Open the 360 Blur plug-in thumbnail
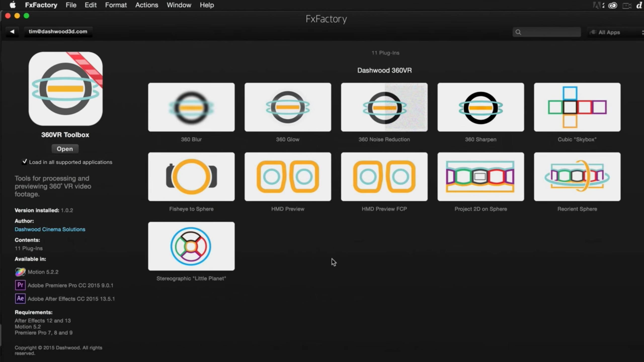644x362 pixels. coord(191,107)
